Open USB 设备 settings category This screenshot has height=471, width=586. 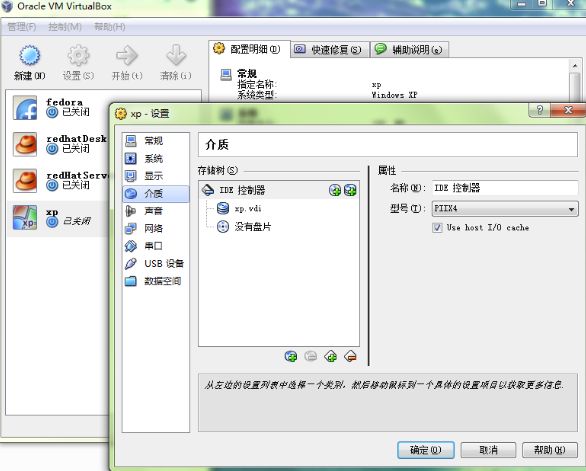(x=155, y=264)
